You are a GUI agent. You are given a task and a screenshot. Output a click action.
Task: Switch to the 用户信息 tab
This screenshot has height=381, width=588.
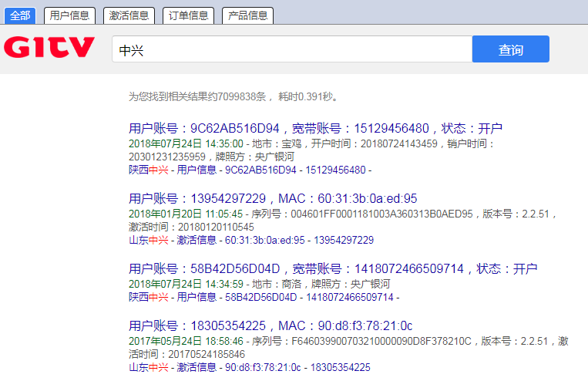[70, 15]
